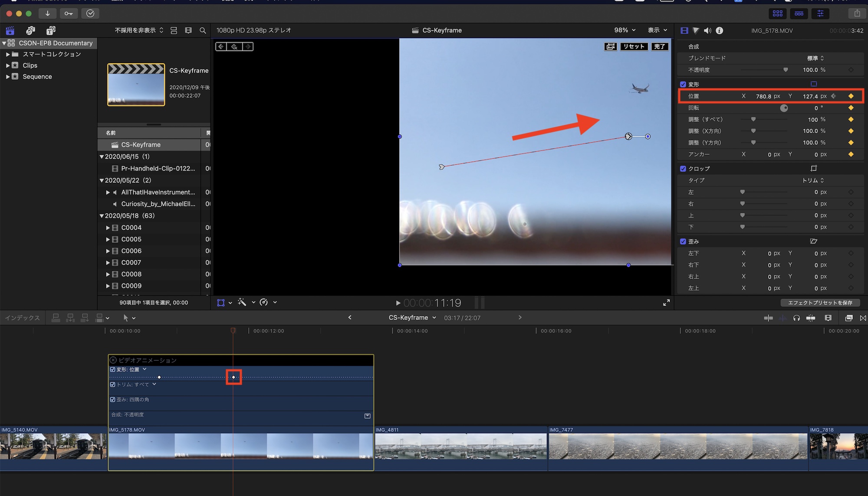Viewport: 868px width, 496px height.
Task: Uncheck the 変形 transform checkbox
Action: pos(683,84)
